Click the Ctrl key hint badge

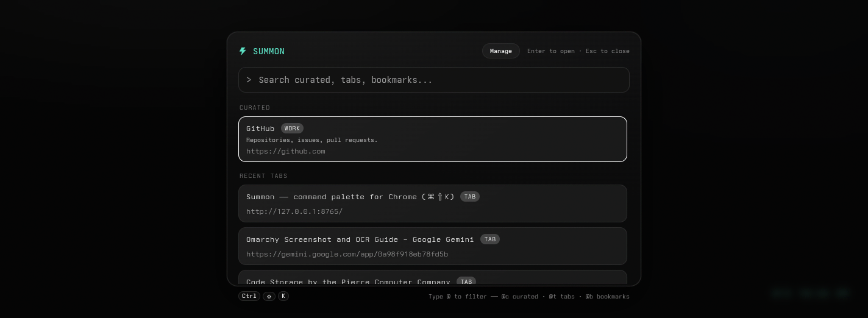[x=249, y=296]
